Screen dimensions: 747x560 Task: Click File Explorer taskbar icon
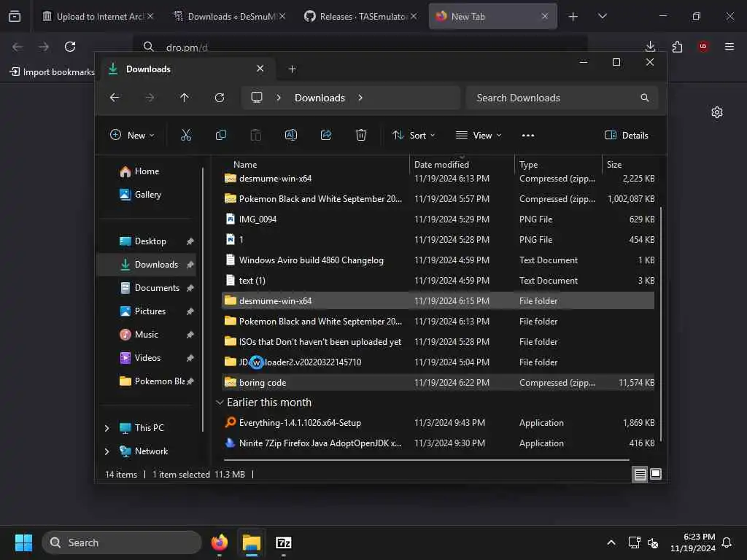(x=252, y=542)
